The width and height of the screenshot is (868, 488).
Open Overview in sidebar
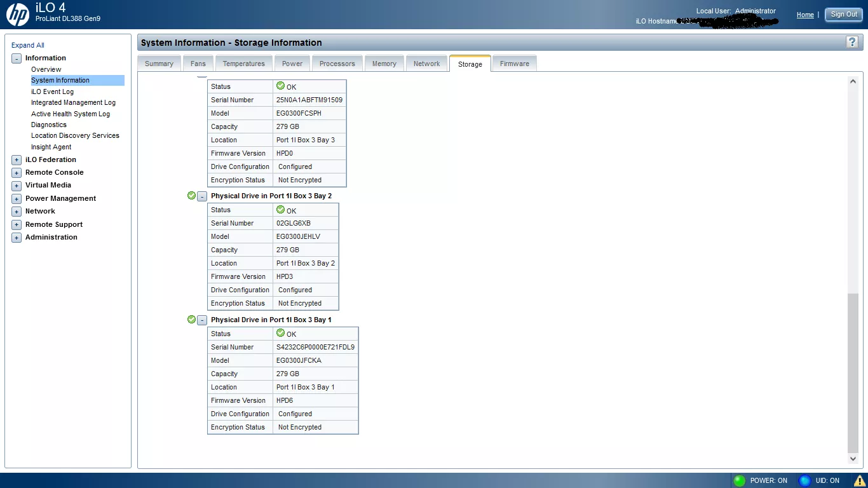46,69
